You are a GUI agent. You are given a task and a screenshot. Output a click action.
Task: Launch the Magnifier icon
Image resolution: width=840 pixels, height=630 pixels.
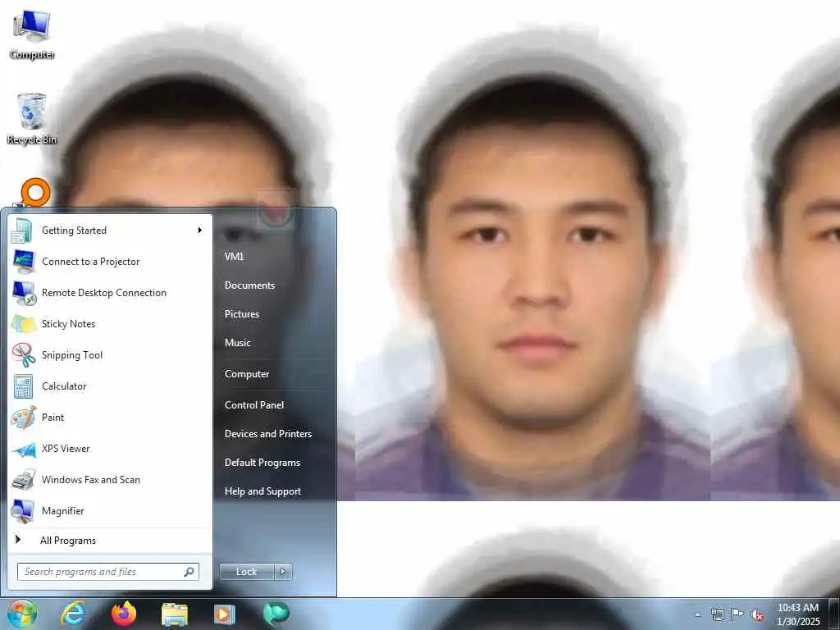click(23, 511)
